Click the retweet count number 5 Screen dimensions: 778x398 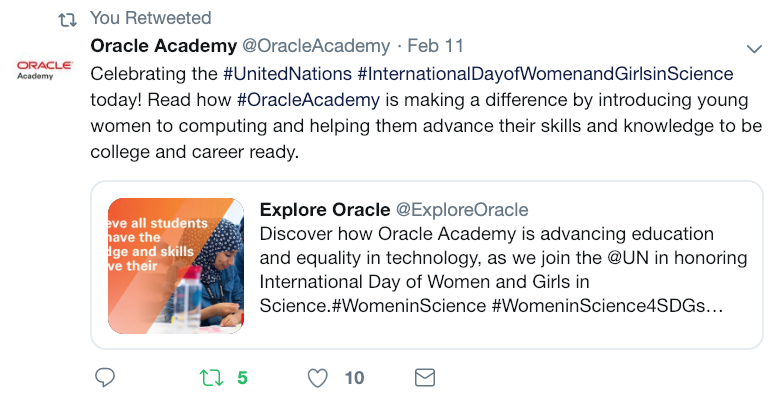point(242,378)
